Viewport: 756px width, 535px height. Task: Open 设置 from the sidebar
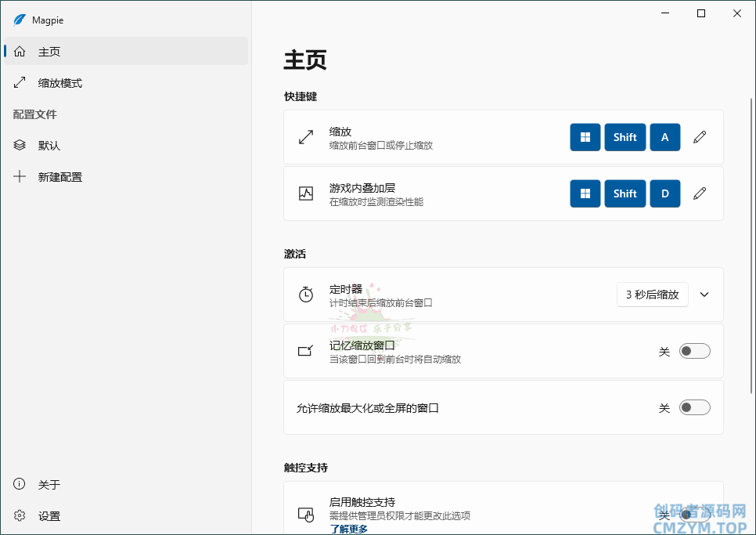coord(49,516)
